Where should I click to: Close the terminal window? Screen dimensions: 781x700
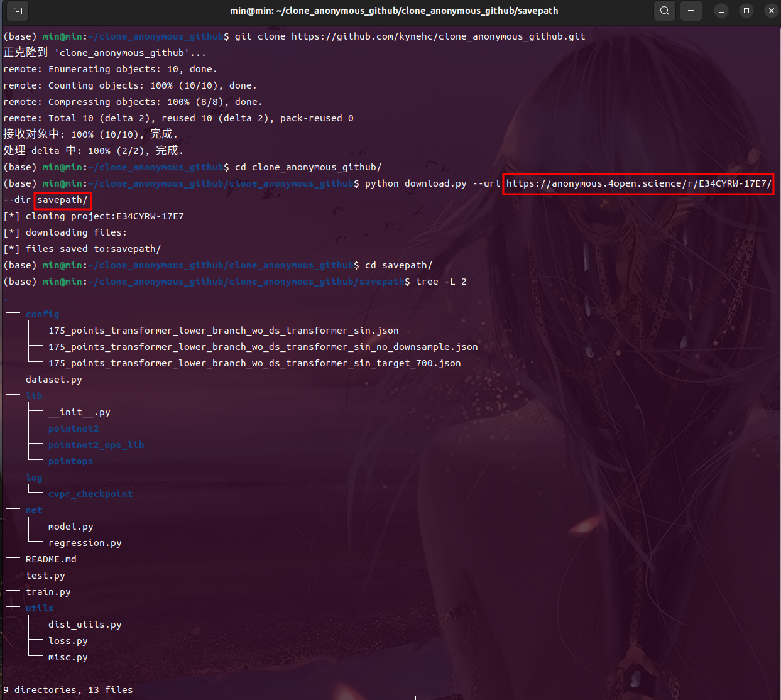point(771,11)
